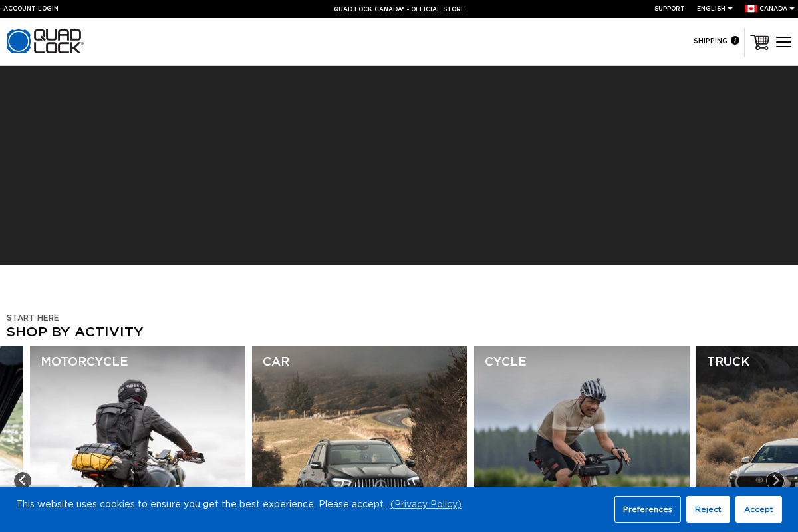Open the CANADA country selector

773,9
